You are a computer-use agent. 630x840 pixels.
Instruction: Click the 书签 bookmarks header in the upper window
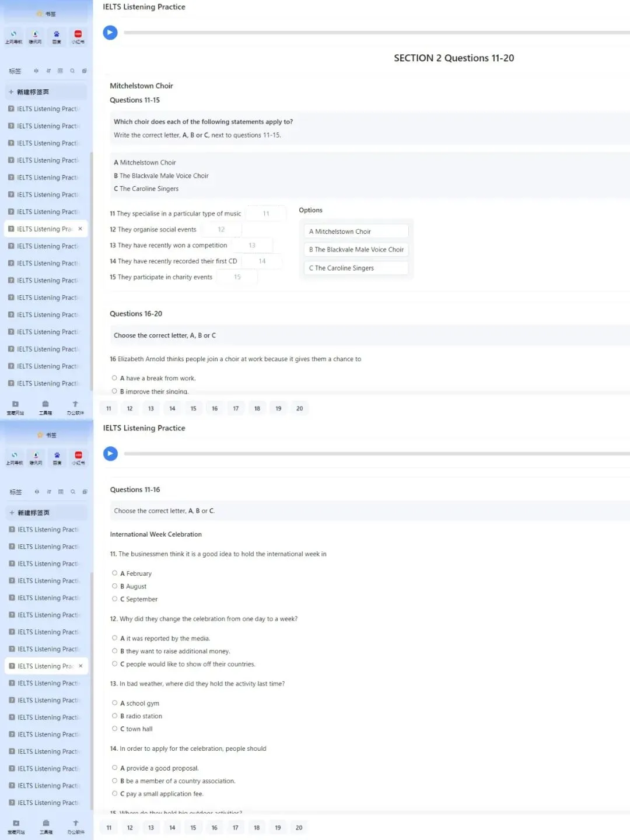(47, 13)
